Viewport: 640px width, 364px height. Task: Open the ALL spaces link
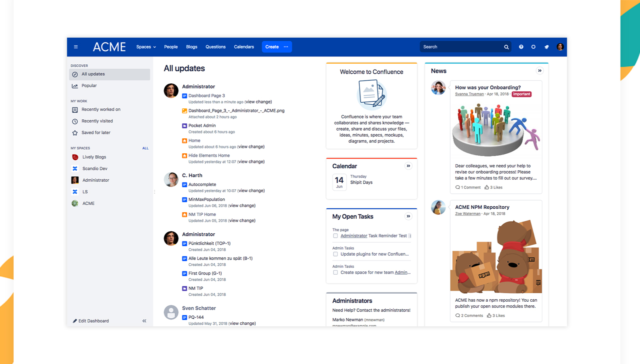click(145, 148)
